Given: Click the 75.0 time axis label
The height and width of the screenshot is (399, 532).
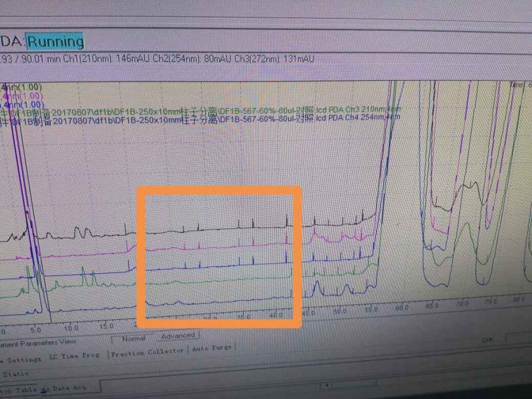Looking at the screenshot, I should pos(491,301).
